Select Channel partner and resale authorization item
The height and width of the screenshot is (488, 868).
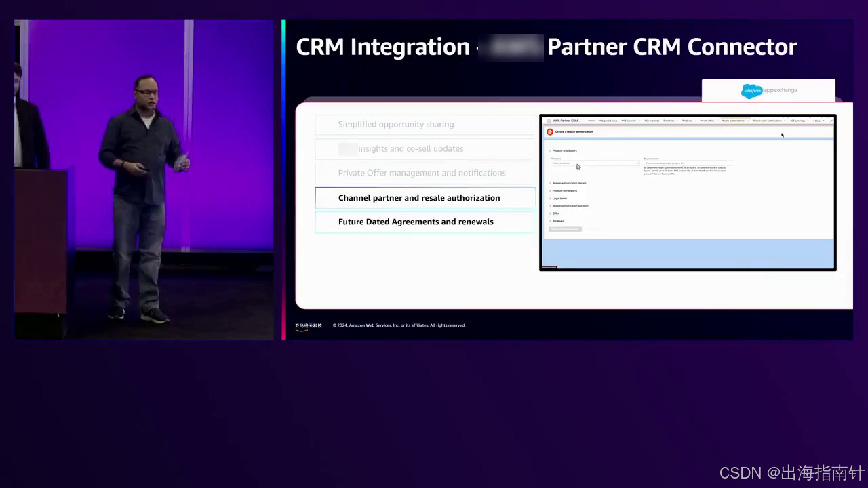tap(425, 198)
